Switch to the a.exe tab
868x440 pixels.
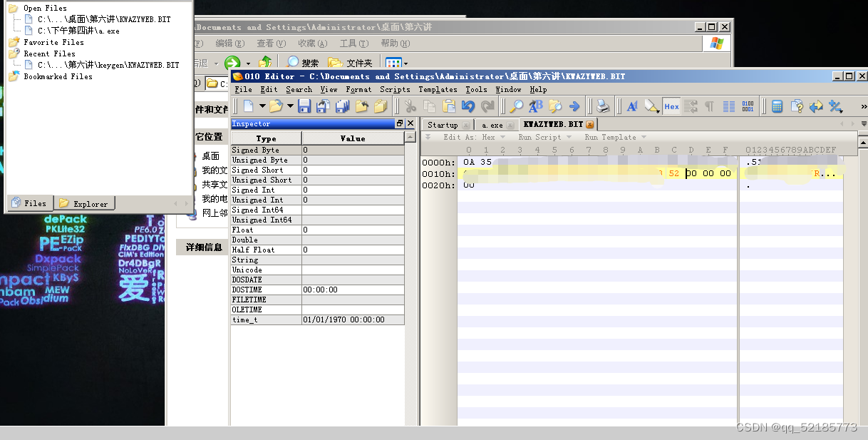[492, 124]
